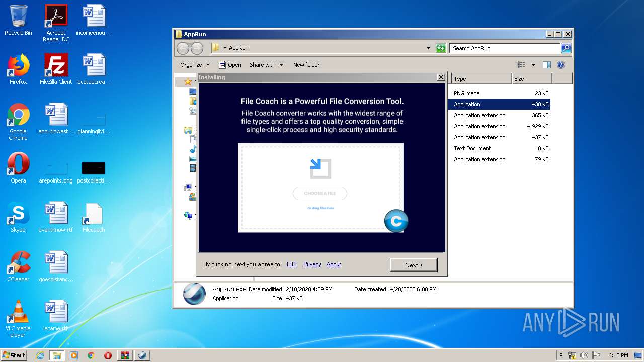Image resolution: width=644 pixels, height=362 pixels.
Task: Open the TOS link
Action: (291, 264)
